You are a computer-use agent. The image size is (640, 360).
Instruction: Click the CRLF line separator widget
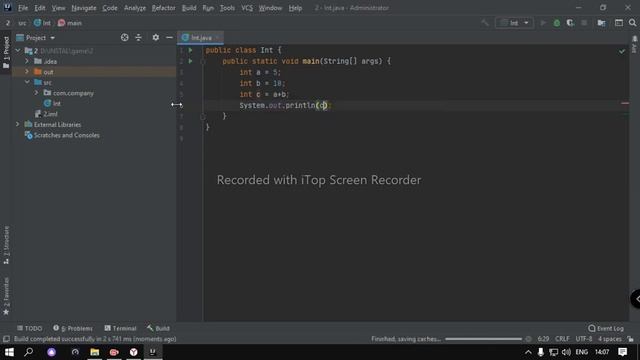click(x=562, y=339)
